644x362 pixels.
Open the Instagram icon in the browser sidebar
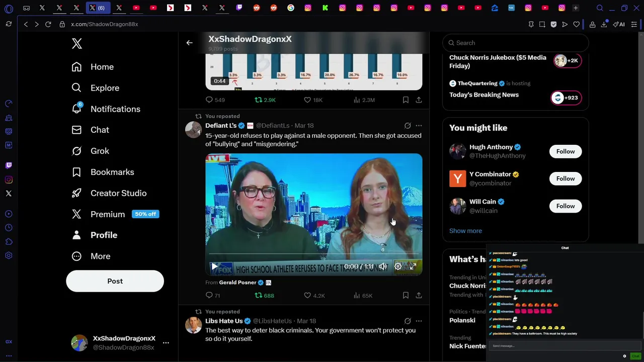(9, 179)
